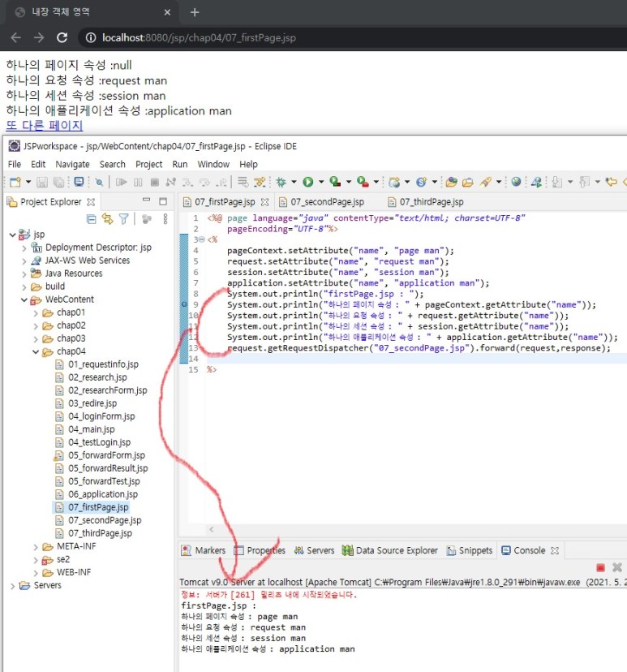Click the Open Type folder icon
The image size is (627, 672).
click(450, 182)
